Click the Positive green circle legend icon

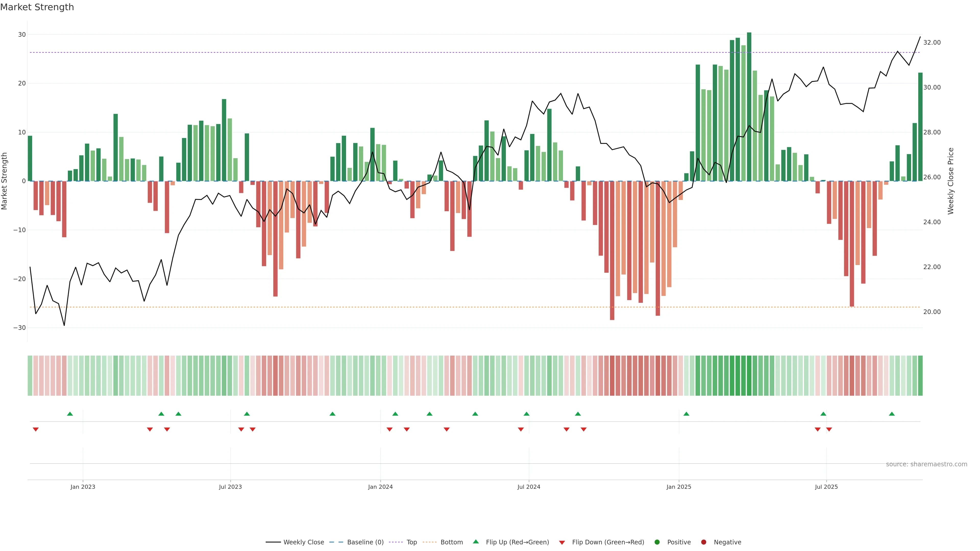[x=657, y=542]
